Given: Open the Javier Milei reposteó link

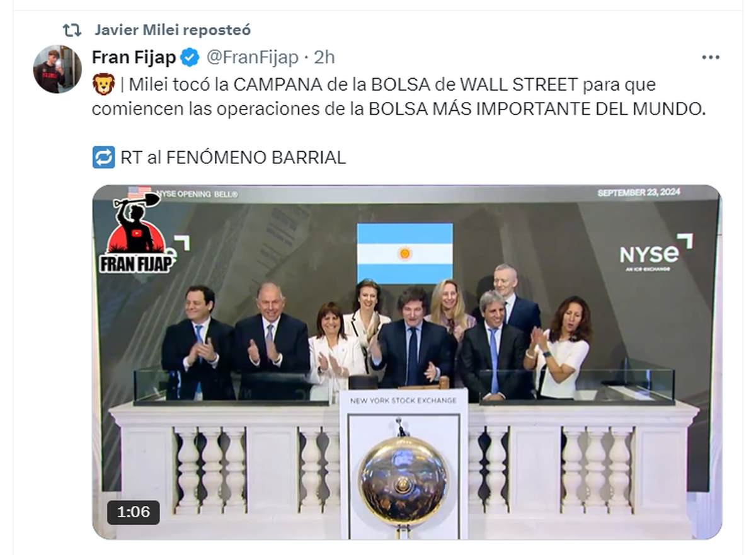Looking at the screenshot, I should coord(173,30).
